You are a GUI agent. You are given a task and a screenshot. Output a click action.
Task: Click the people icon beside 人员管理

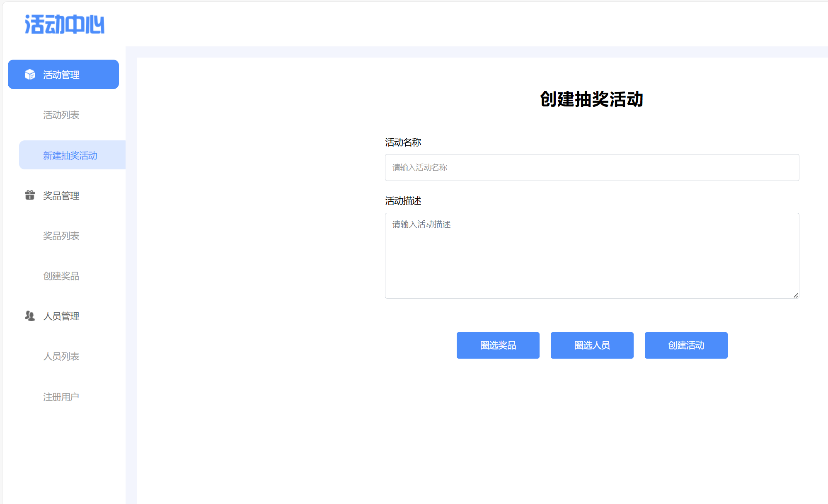pyautogui.click(x=30, y=316)
